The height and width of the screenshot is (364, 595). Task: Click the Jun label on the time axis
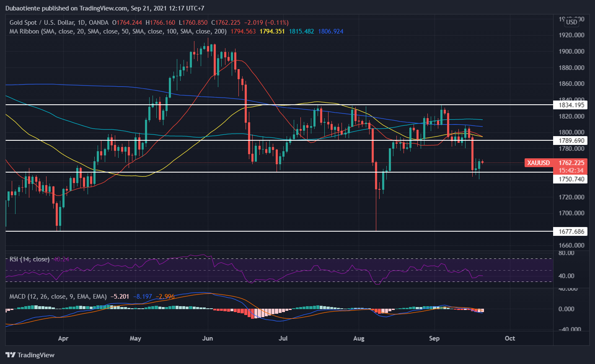[x=207, y=338]
